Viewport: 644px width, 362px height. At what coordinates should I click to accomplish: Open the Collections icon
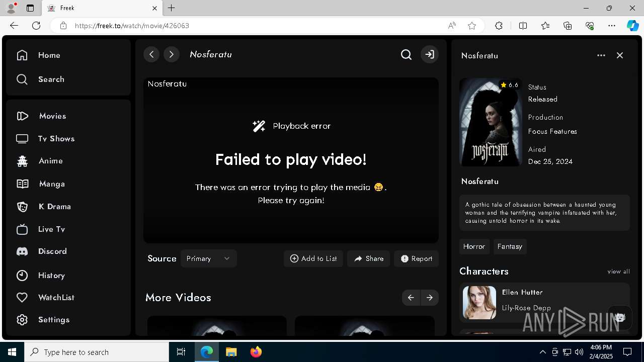pos(568,26)
